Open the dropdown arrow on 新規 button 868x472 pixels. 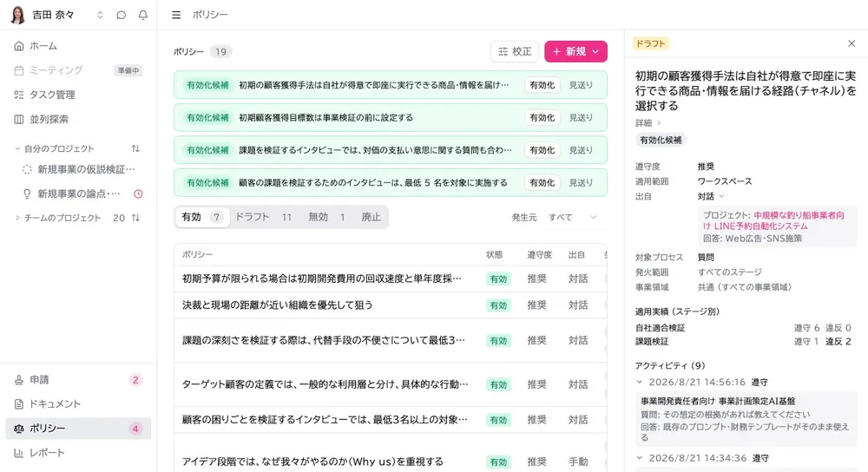click(595, 51)
